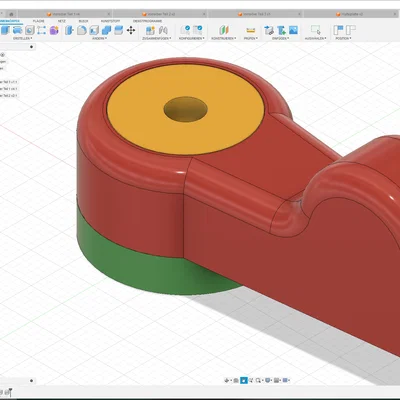Image resolution: width=400 pixels, height=400 pixels.
Task: Expand the Ändern dropdown menu
Action: [x=100, y=39]
